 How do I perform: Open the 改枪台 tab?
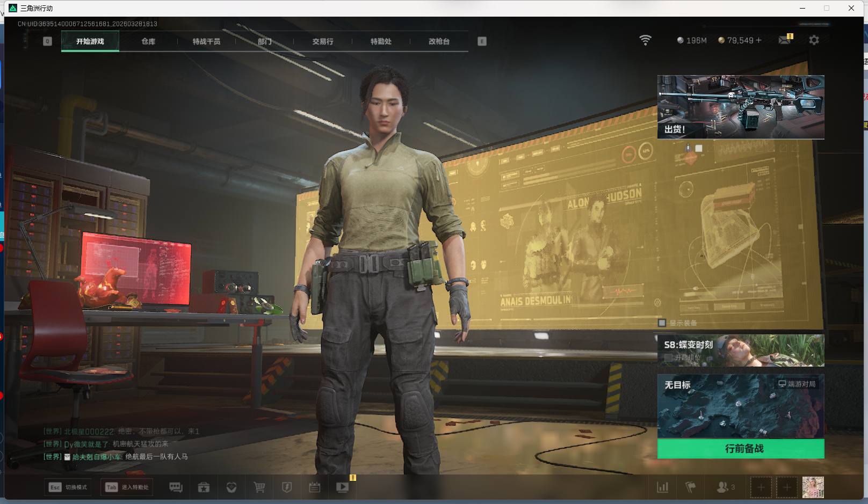pos(439,41)
